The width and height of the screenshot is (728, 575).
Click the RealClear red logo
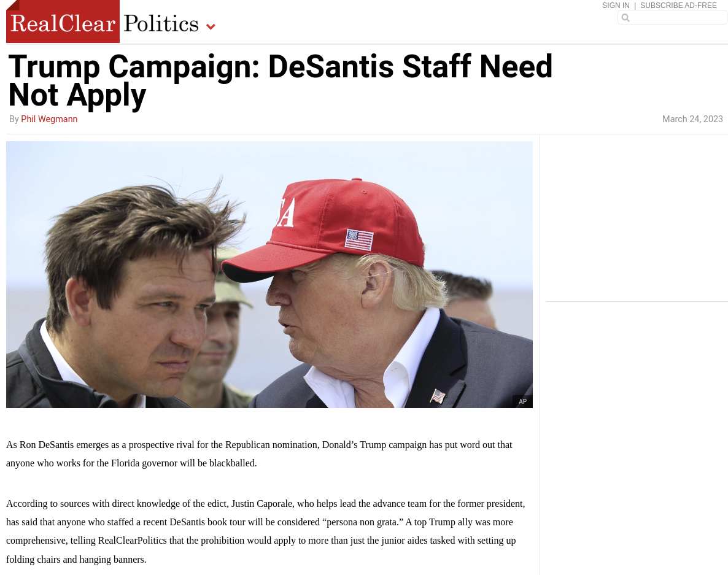[63, 21]
